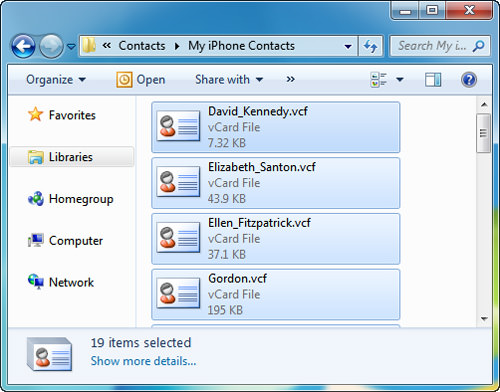Select Elizabeth_Santon.vcf file name
The width and height of the screenshot is (500, 392).
[262, 167]
